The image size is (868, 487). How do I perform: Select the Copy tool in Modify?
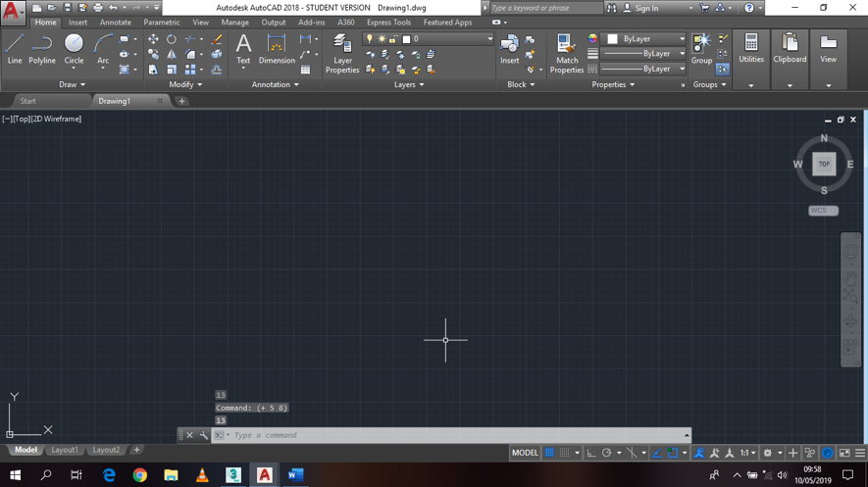[153, 54]
